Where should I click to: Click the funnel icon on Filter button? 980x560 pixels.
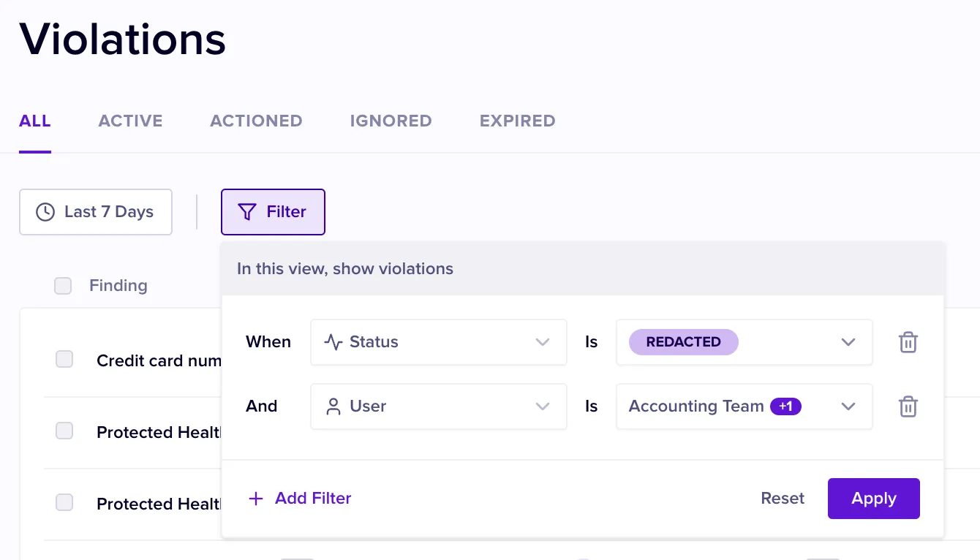(247, 212)
